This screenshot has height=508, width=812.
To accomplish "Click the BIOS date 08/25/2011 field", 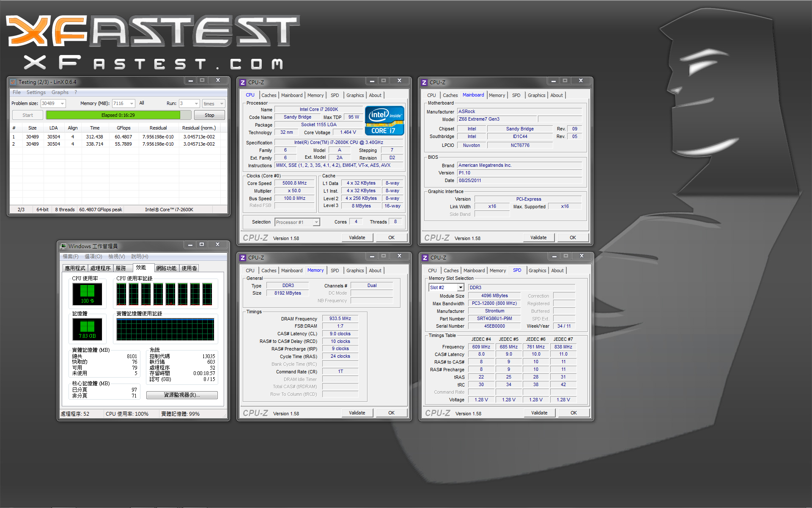I will (x=520, y=180).
